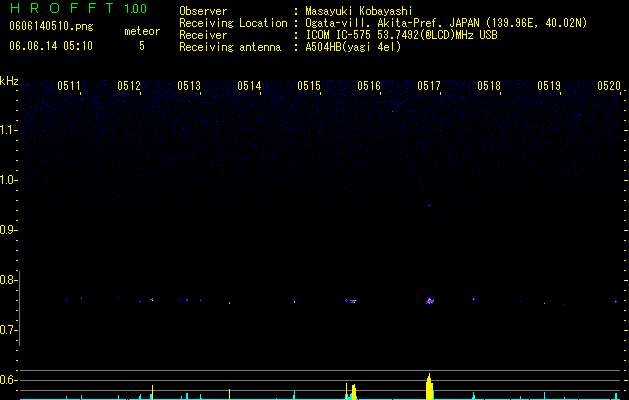Click the 0519 time marker
Viewport: 629px width, 400px height.
[x=549, y=86]
